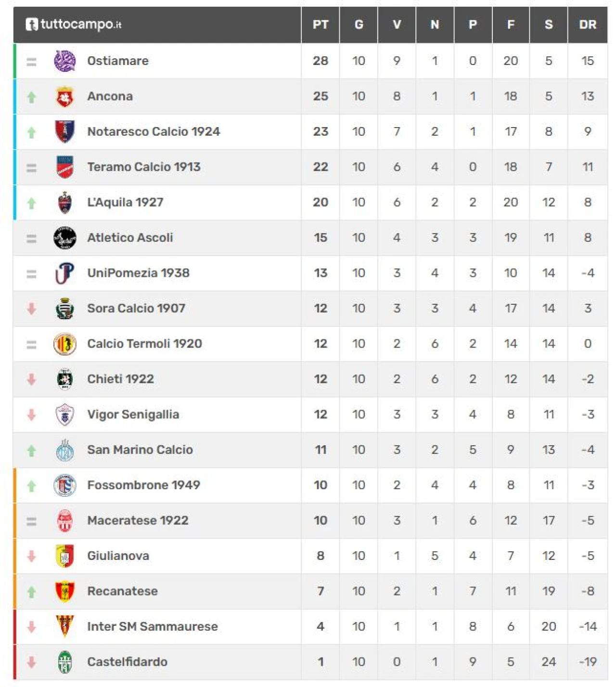Viewport: 616px width, 687px height.
Task: Click the Ancona club badge
Action: [x=64, y=97]
